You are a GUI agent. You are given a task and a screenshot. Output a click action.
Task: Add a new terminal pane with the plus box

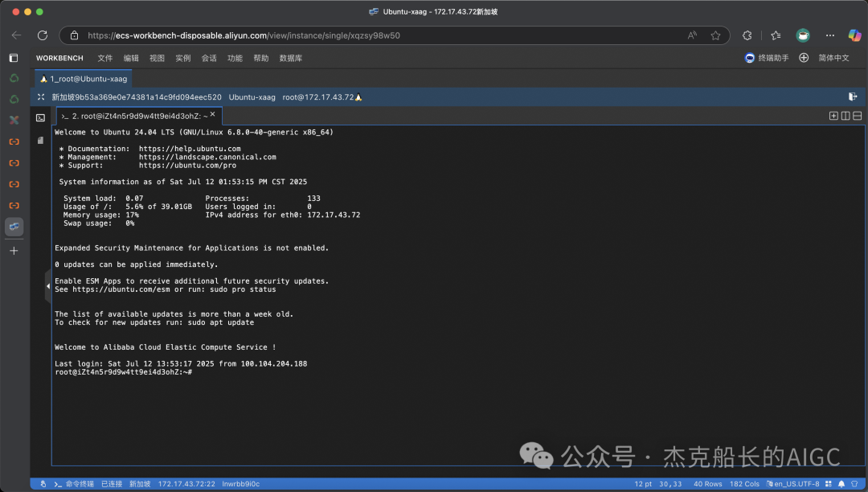point(833,116)
